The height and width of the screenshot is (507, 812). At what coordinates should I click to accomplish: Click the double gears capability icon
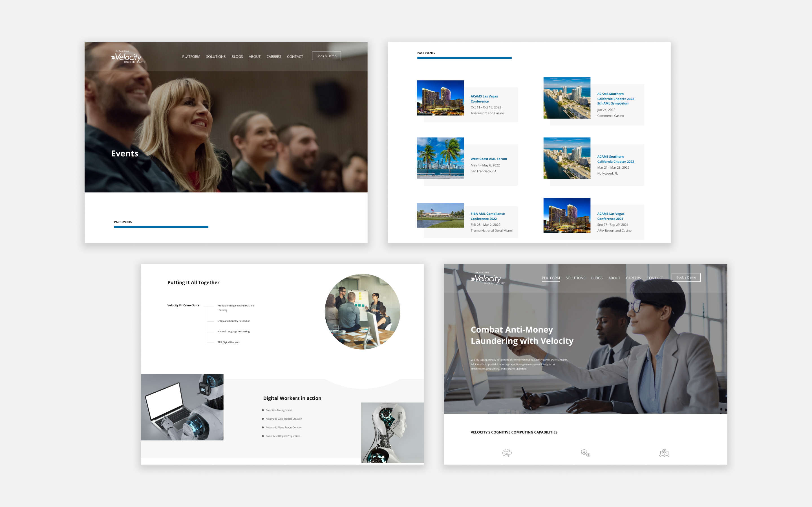click(x=586, y=453)
